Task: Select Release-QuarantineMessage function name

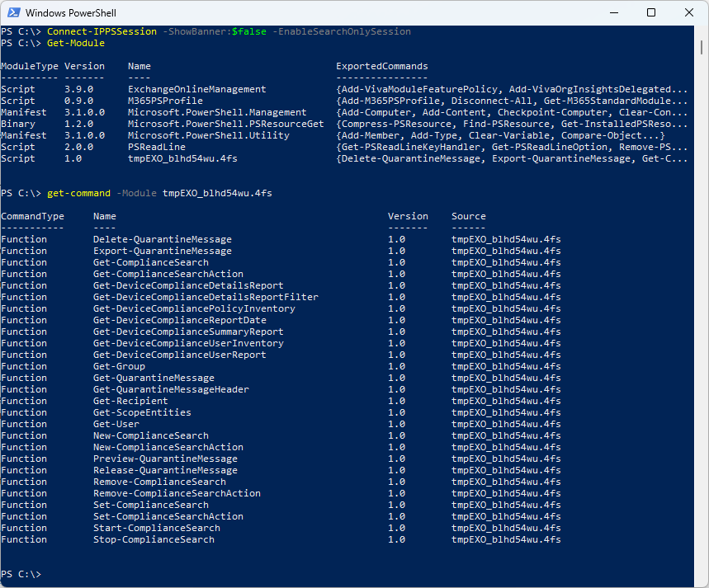Action: (x=166, y=470)
